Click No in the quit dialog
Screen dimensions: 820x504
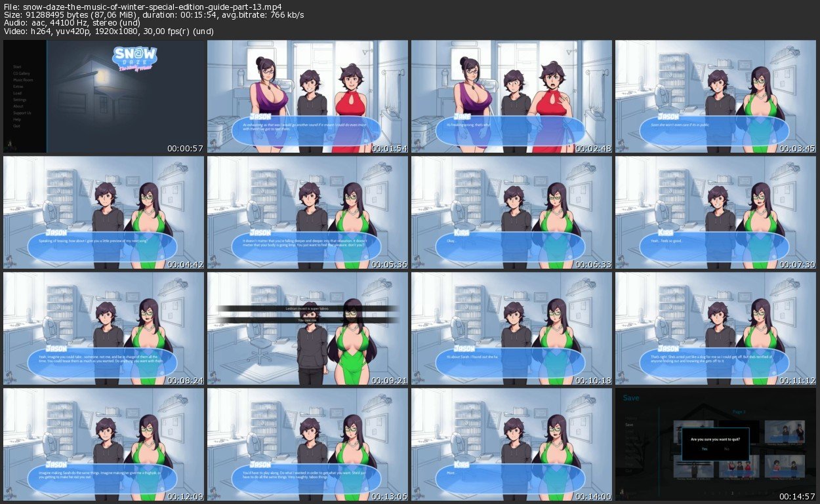726,449
